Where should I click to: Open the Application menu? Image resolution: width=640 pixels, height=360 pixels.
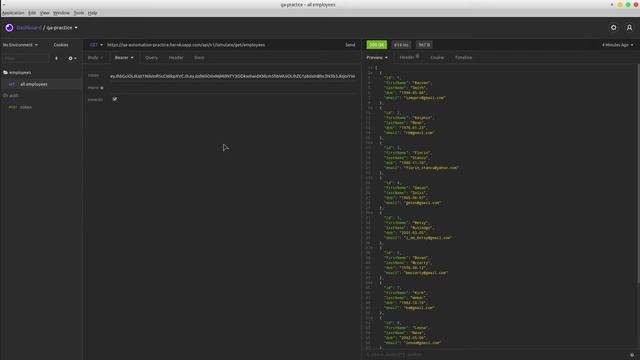tap(13, 13)
